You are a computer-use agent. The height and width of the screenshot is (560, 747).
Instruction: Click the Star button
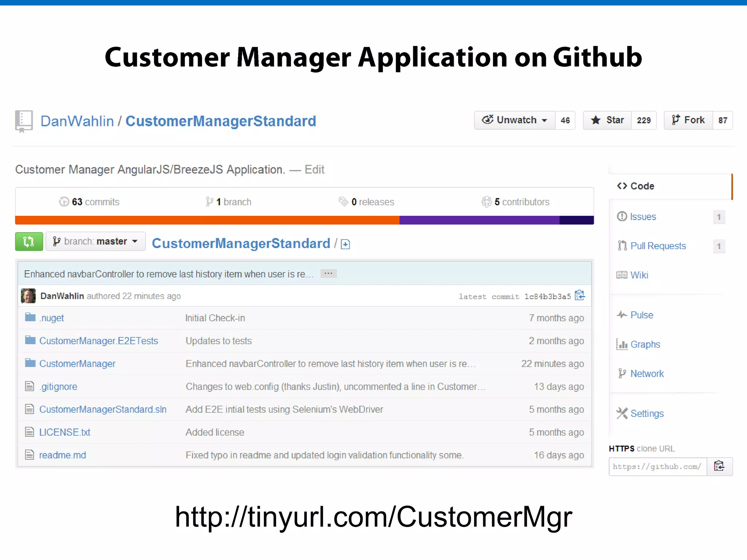coord(607,120)
